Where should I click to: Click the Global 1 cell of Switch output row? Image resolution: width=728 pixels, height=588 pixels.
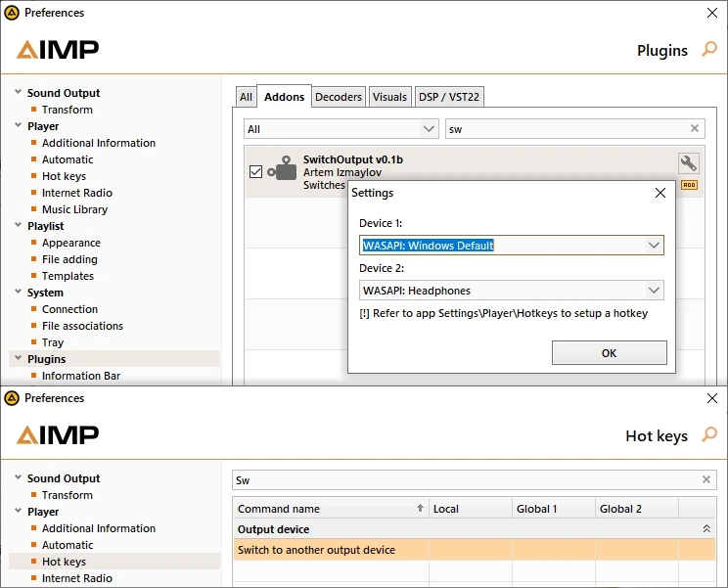tap(554, 550)
